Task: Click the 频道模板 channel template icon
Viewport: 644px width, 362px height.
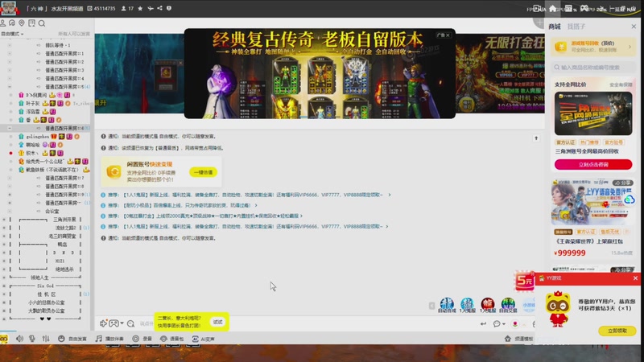Action: click(508, 339)
